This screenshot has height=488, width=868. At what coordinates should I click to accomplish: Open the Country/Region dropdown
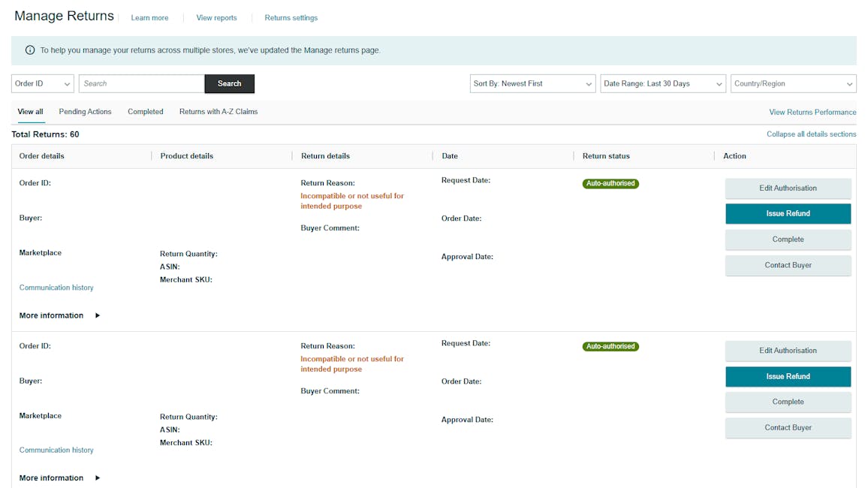(x=793, y=84)
